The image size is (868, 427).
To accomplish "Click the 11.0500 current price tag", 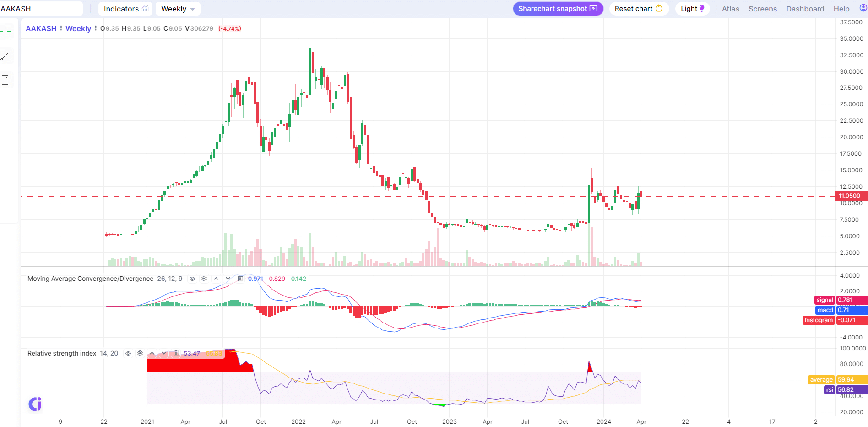I will (x=852, y=196).
